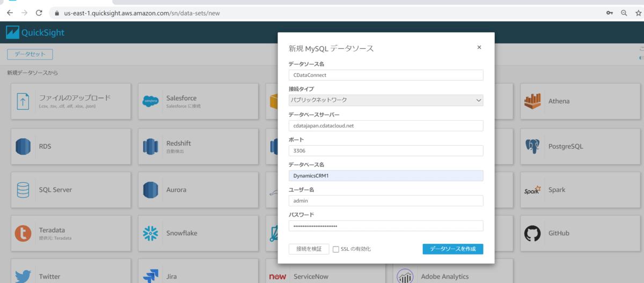644x283 pixels.
Task: Reload the page
Action: click(39, 12)
